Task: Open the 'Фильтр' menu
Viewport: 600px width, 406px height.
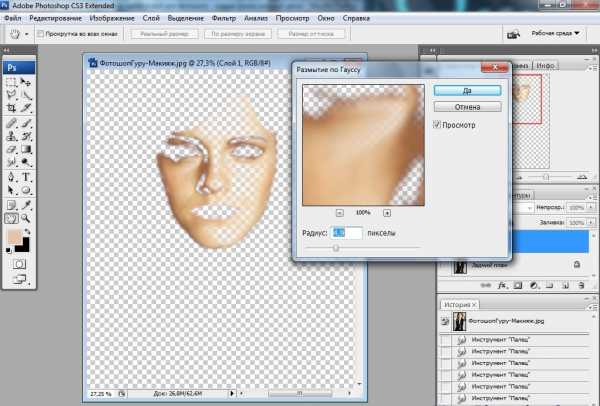Action: (224, 18)
